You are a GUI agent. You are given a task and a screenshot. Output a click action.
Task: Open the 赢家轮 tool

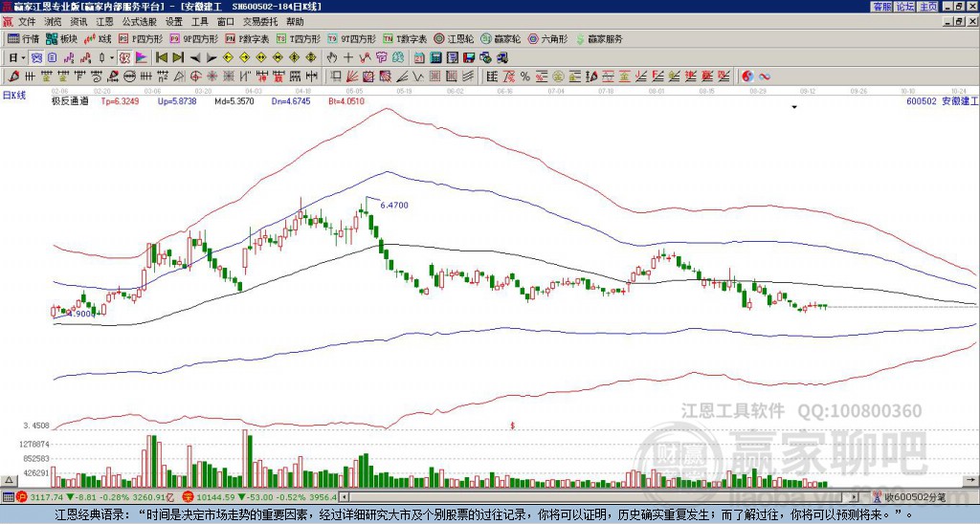pos(501,38)
